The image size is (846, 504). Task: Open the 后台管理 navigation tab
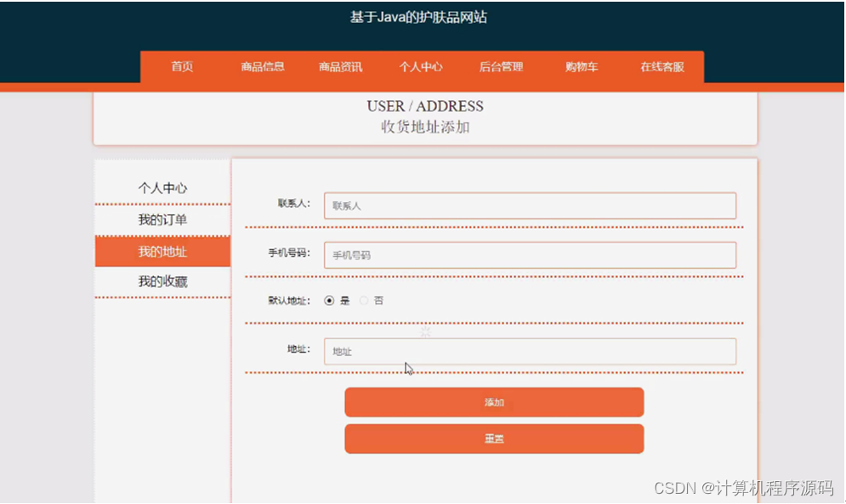pos(500,67)
